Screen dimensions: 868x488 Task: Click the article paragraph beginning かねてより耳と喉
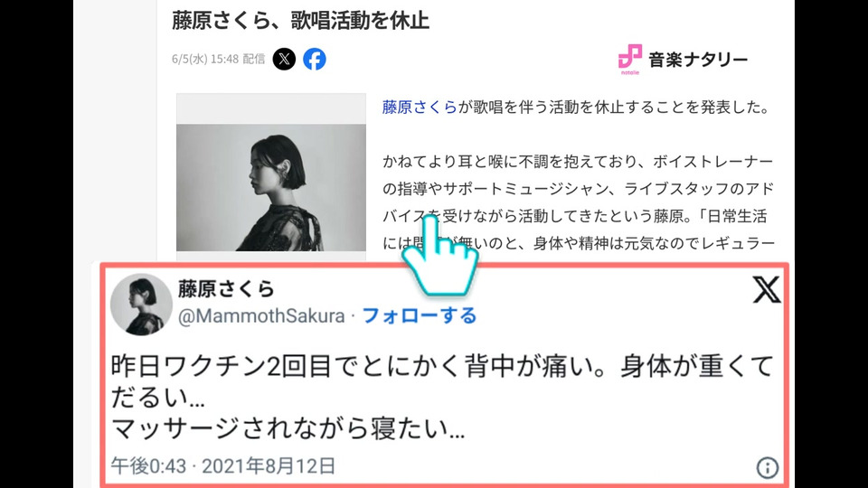coord(578,202)
